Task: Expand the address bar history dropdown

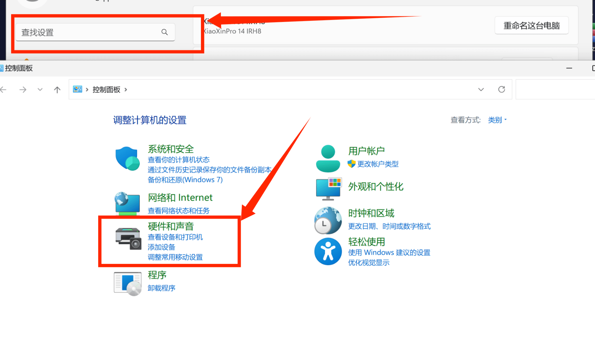Action: pyautogui.click(x=481, y=90)
